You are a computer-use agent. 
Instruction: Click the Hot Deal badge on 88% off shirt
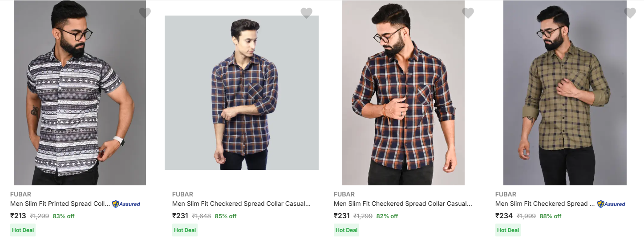(508, 230)
